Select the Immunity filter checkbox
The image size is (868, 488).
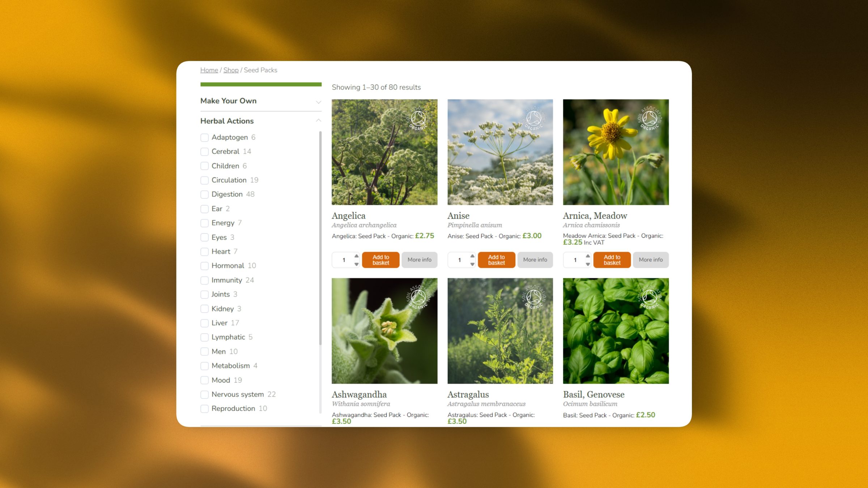204,280
